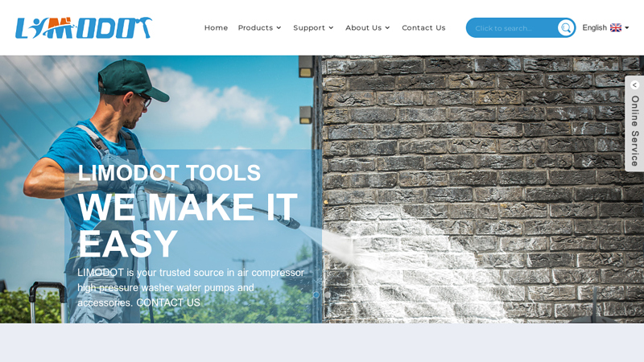Click the LIMODOT logo
The height and width of the screenshot is (362, 644).
pos(84,28)
